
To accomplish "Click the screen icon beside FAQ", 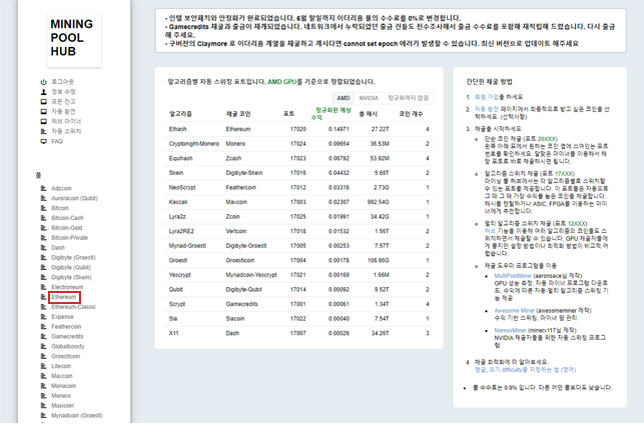I will pos(44,141).
